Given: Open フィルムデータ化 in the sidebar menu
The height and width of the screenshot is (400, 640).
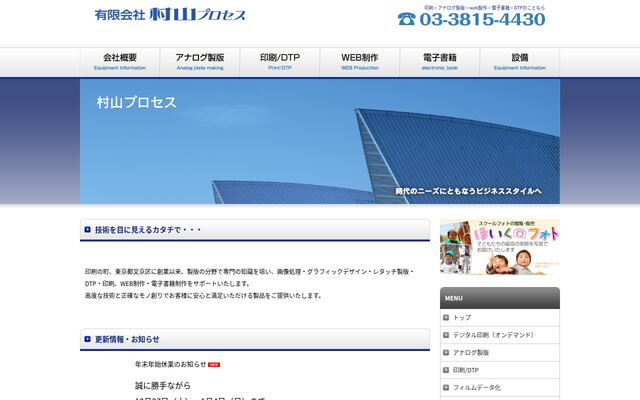Looking at the screenshot, I should [500, 387].
